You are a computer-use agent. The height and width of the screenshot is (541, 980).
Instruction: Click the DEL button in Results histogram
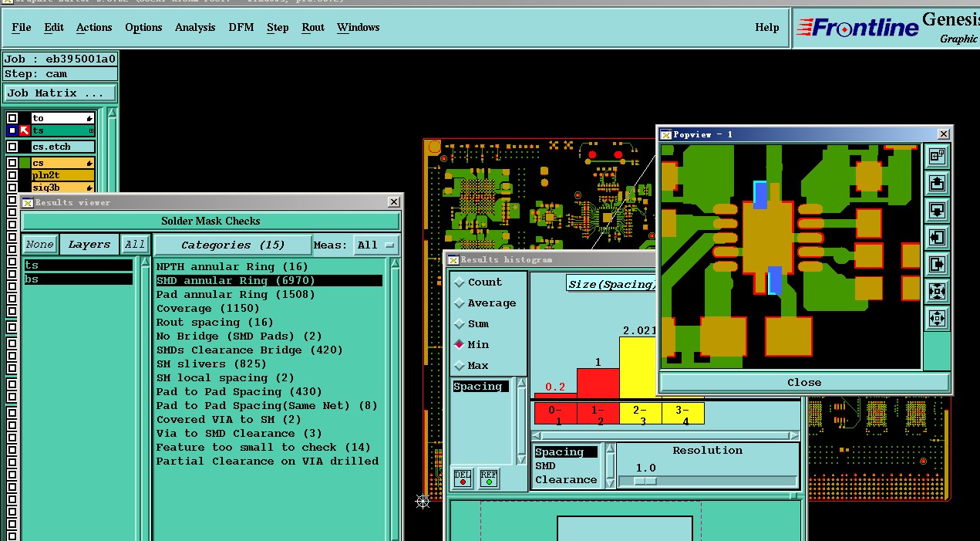pyautogui.click(x=463, y=478)
